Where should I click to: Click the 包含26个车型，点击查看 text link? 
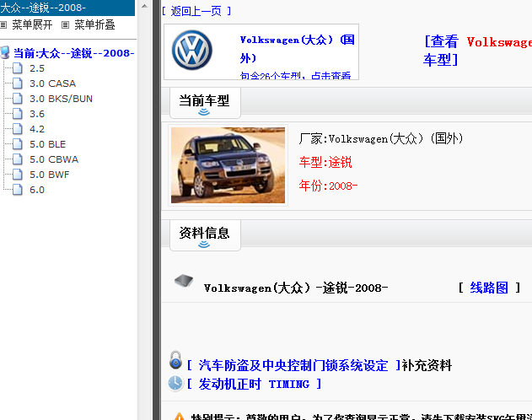point(295,75)
